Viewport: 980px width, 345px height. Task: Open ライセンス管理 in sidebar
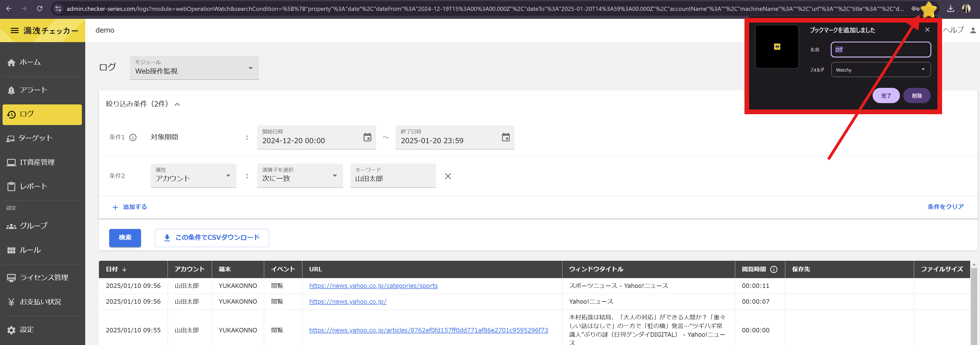42,278
